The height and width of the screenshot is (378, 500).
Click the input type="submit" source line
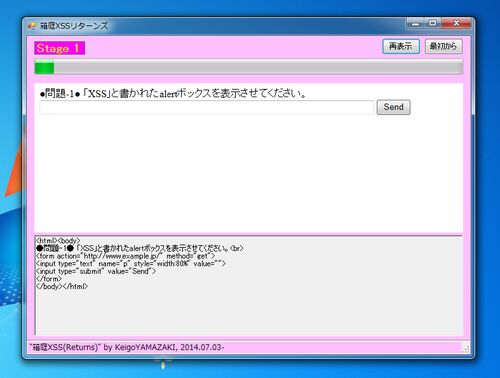pos(96,271)
